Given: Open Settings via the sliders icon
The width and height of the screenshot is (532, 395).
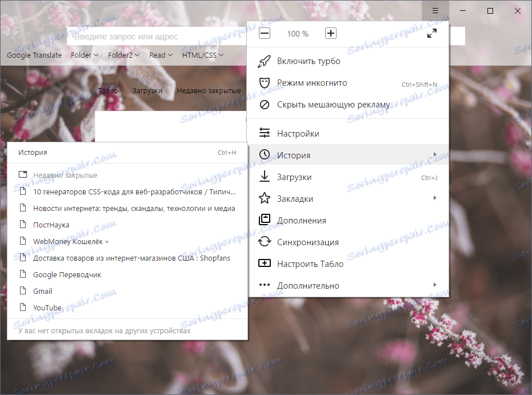Looking at the screenshot, I should pyautogui.click(x=265, y=133).
